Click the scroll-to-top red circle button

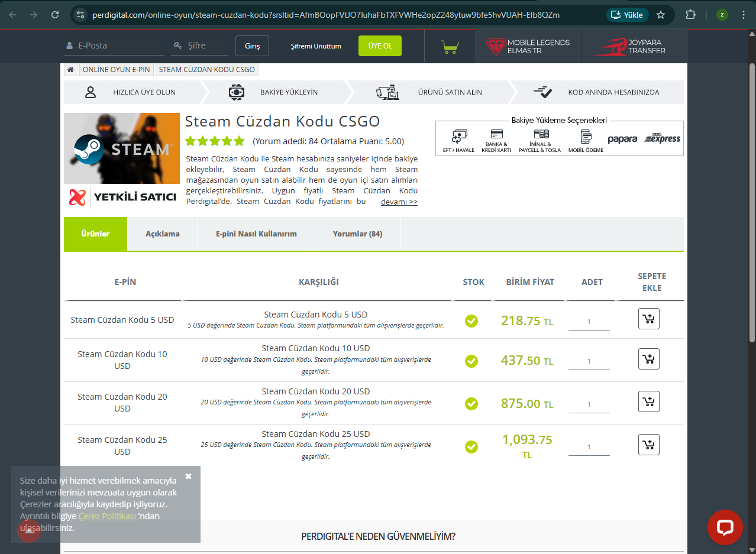pyautogui.click(x=29, y=530)
